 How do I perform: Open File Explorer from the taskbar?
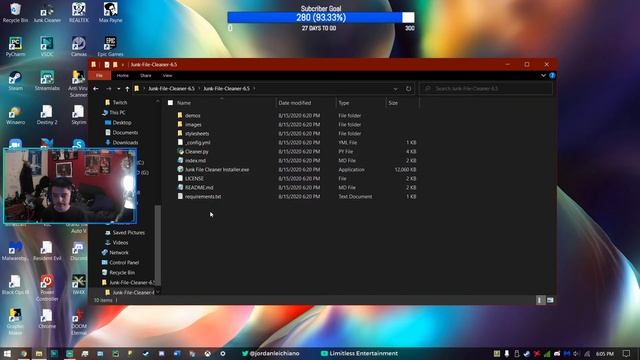39,353
